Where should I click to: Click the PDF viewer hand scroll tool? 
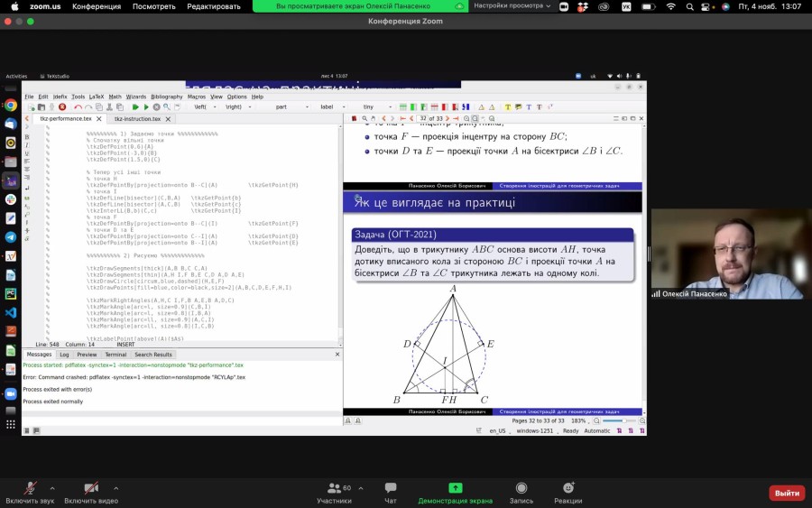click(373, 118)
